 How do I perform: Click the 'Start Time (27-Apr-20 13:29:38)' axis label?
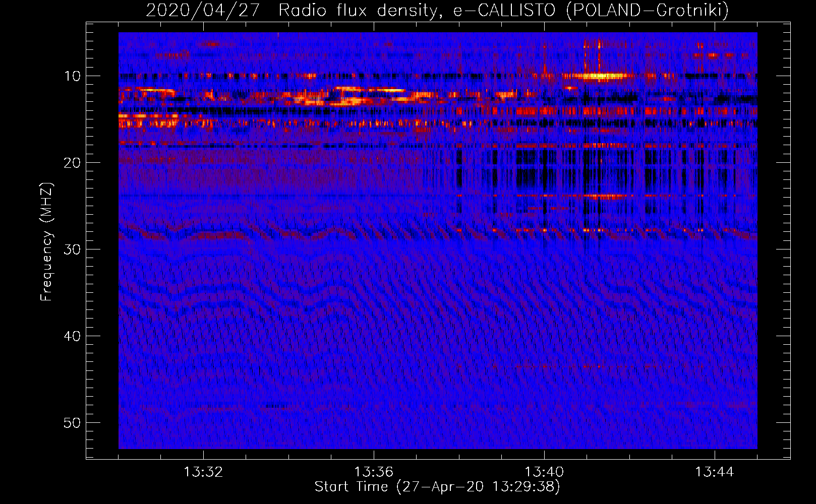click(437, 487)
